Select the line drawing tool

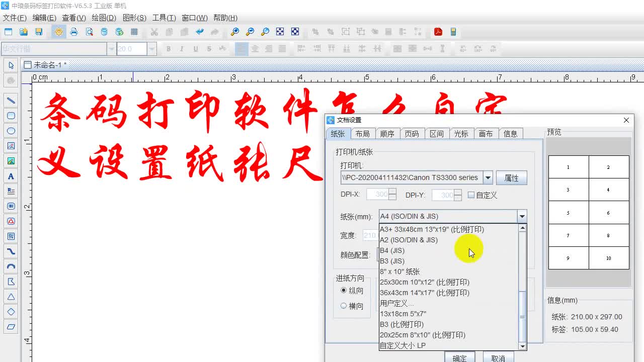click(11, 100)
